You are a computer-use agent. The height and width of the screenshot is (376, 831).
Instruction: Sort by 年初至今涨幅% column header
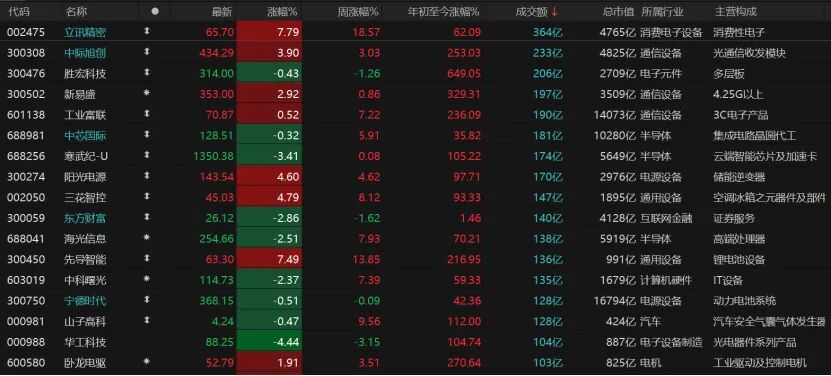point(444,11)
